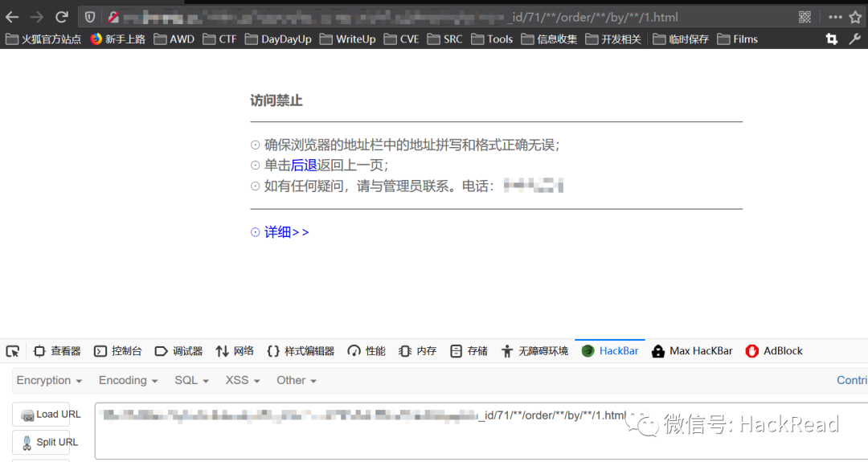Switch to the 内存 memory tab
The width and height of the screenshot is (868, 462).
click(417, 351)
